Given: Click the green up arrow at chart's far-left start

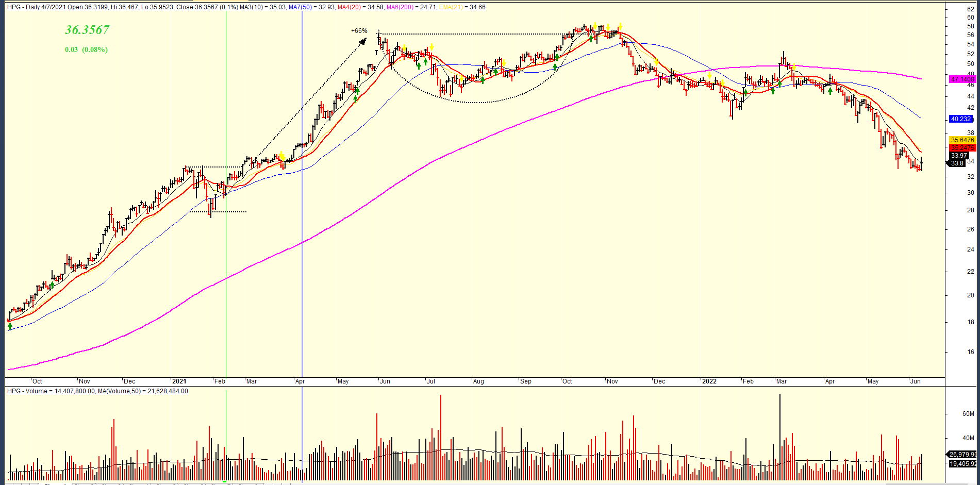Looking at the screenshot, I should [10, 326].
